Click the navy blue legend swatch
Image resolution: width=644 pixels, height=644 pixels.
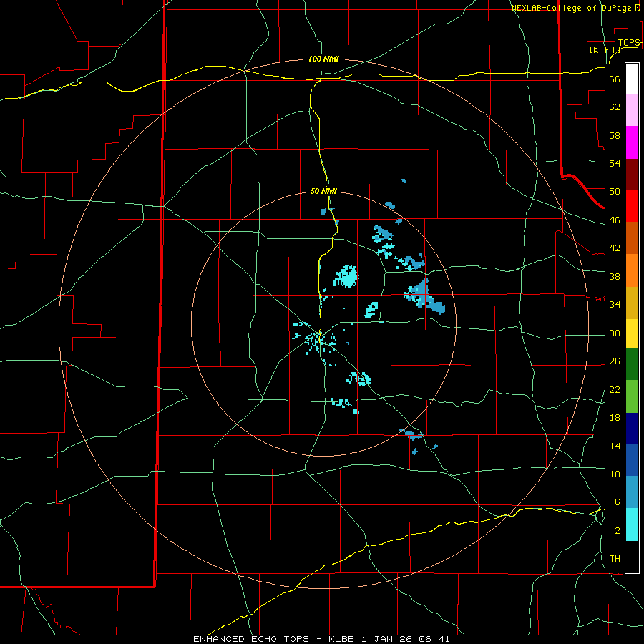pos(632,429)
